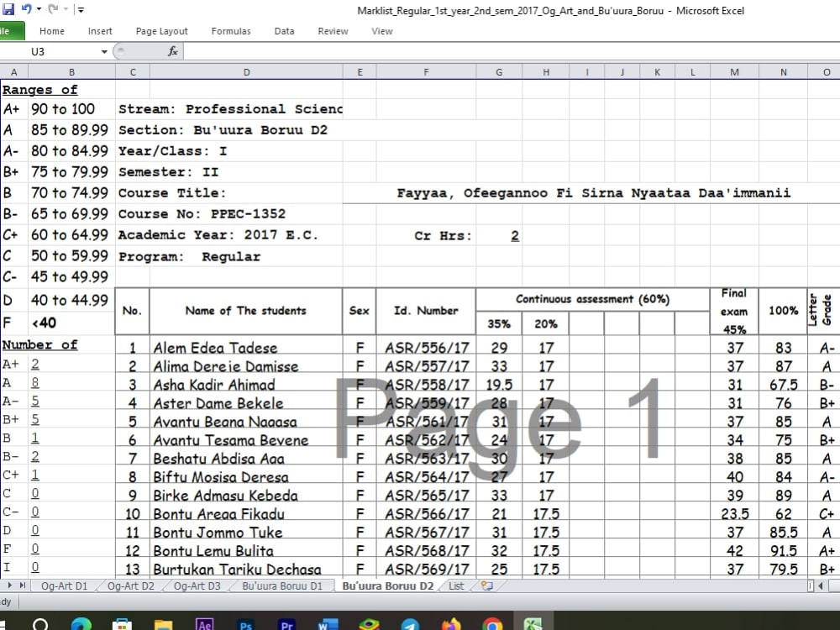Select the Bu'uura Boruu D2 sheet tab

388,585
